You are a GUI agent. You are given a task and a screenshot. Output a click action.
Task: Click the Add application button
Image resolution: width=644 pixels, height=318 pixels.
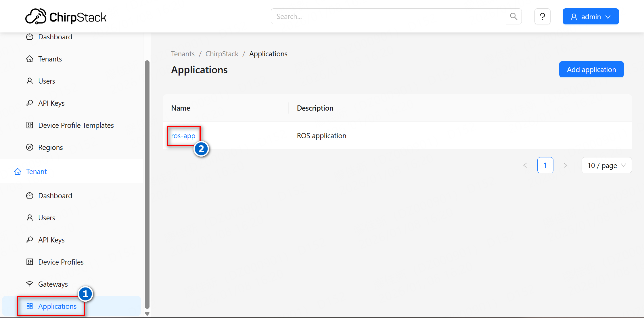pos(591,69)
